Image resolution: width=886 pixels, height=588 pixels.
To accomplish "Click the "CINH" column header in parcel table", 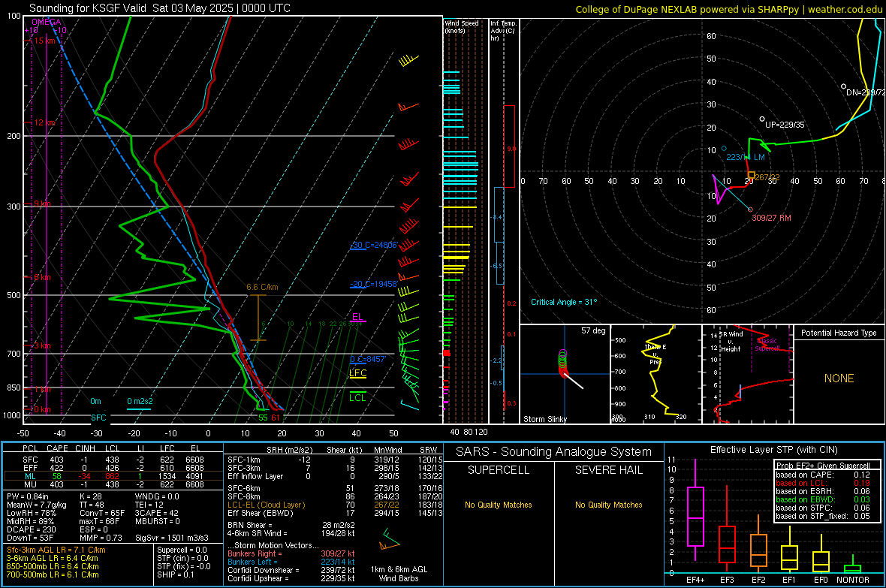I will 86,448.
